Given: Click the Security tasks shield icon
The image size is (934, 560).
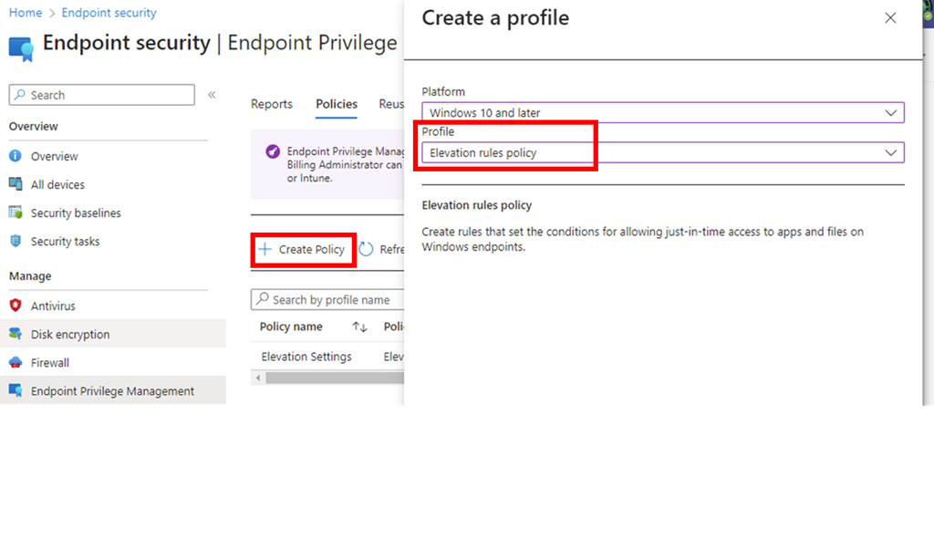Looking at the screenshot, I should click(x=16, y=241).
